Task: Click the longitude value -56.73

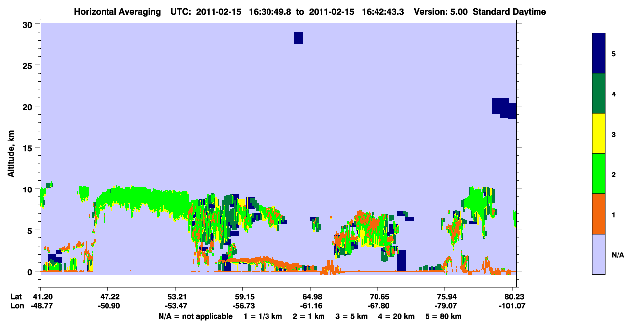Action: click(243, 306)
